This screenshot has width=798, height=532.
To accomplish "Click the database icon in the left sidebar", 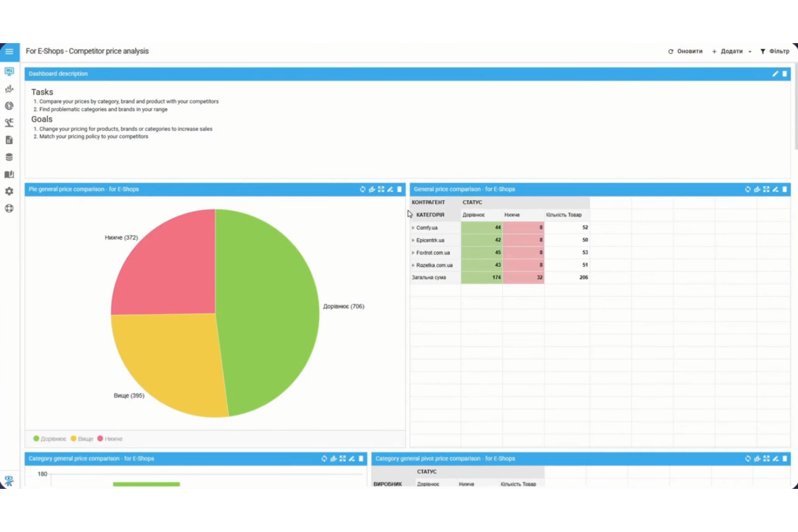I will click(9, 157).
